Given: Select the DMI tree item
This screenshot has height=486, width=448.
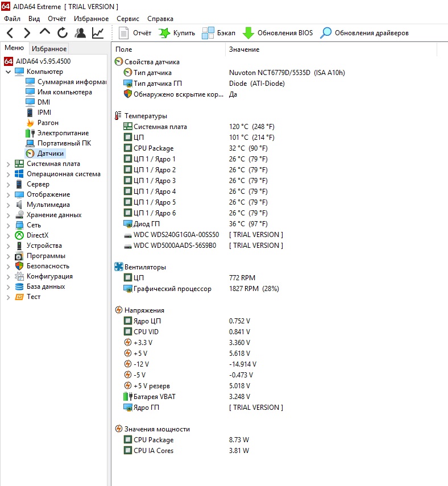Looking at the screenshot, I should pyautogui.click(x=38, y=102).
